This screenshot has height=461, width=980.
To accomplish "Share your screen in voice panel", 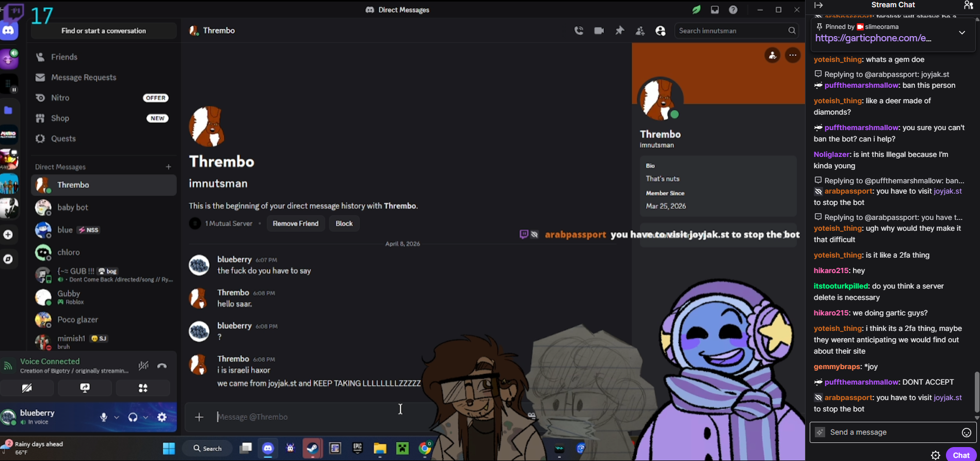I will point(85,388).
